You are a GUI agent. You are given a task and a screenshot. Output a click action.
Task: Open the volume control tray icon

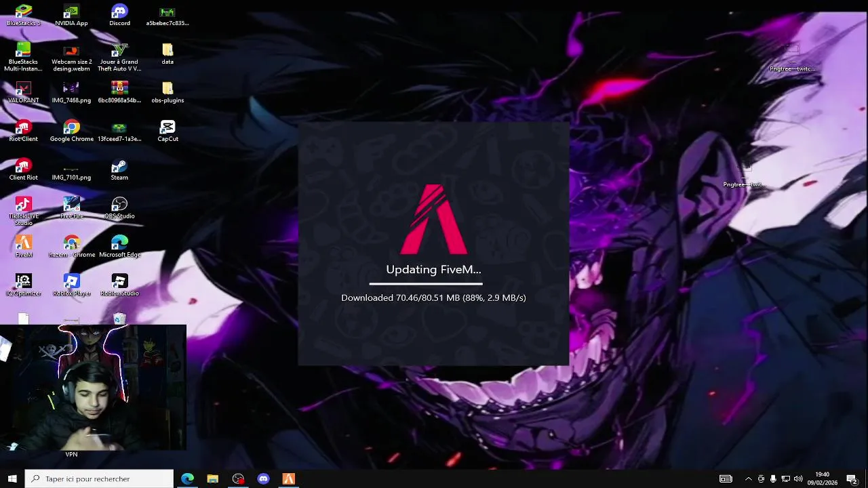click(798, 479)
